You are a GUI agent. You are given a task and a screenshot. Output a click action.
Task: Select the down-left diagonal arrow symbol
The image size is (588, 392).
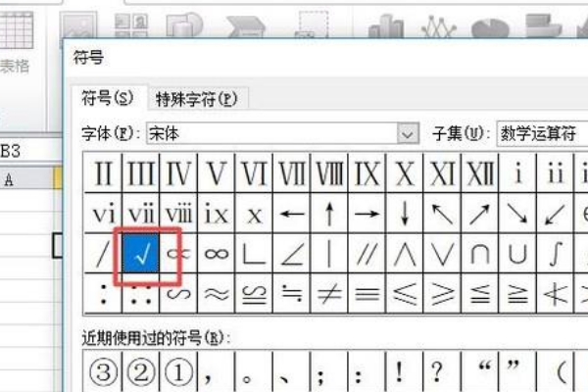click(x=555, y=214)
